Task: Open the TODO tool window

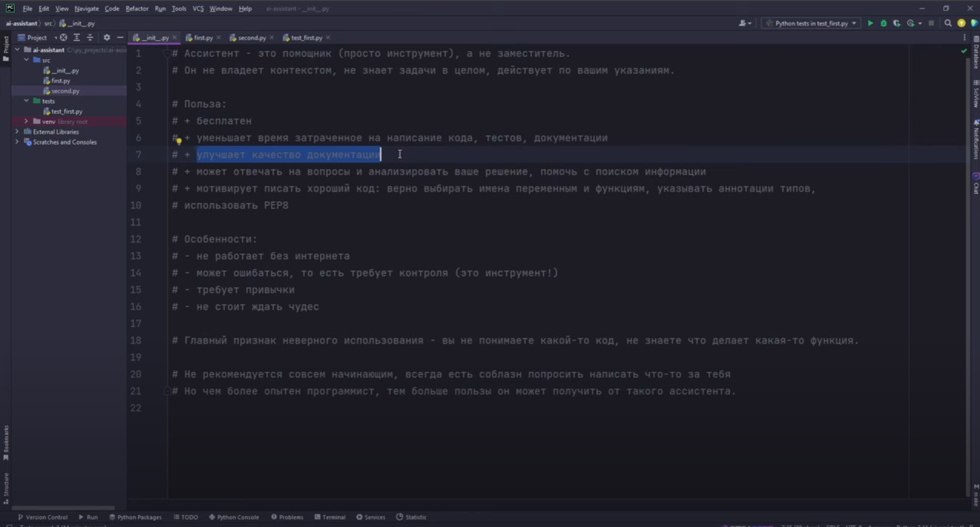Action: (x=186, y=517)
